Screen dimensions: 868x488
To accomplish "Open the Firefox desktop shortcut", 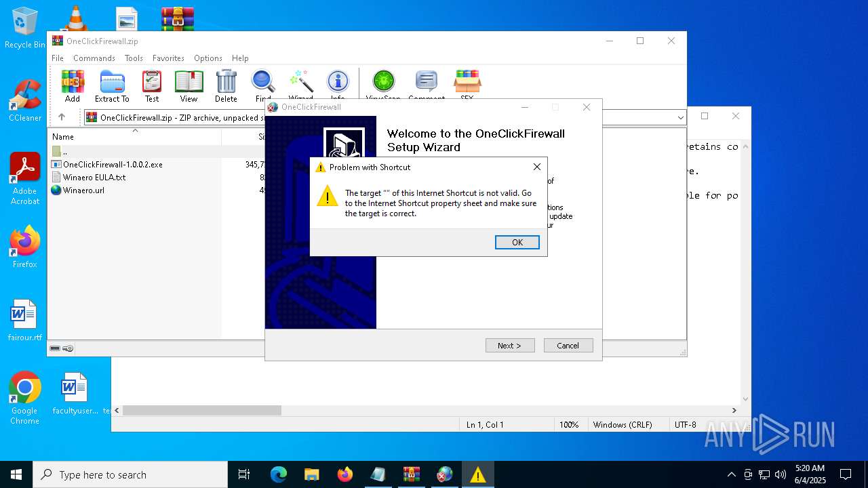I will pyautogui.click(x=25, y=247).
